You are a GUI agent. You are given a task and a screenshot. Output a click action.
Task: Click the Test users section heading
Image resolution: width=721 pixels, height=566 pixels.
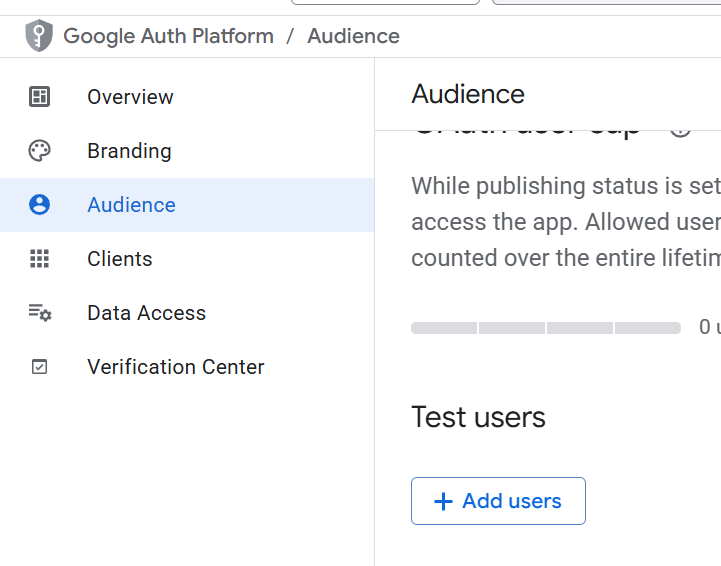click(x=478, y=417)
